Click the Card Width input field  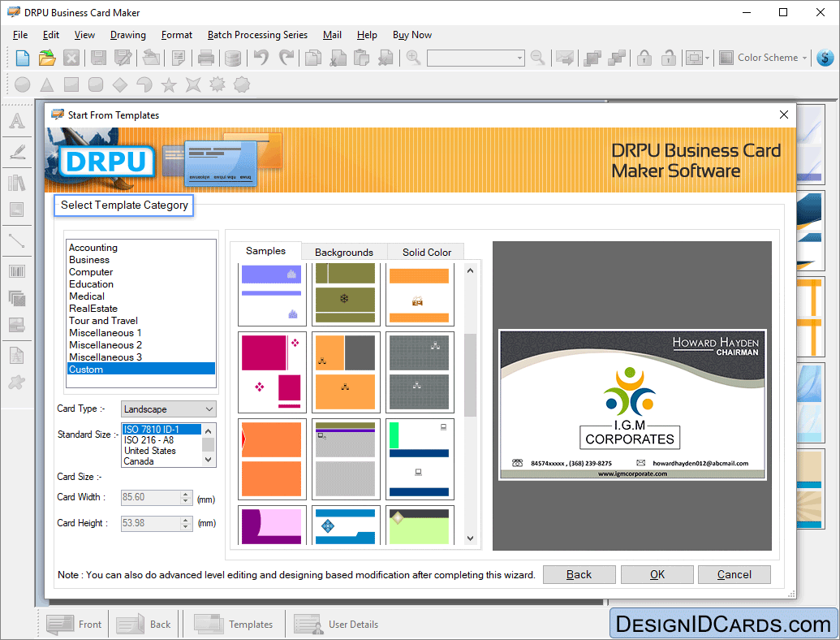(150, 497)
